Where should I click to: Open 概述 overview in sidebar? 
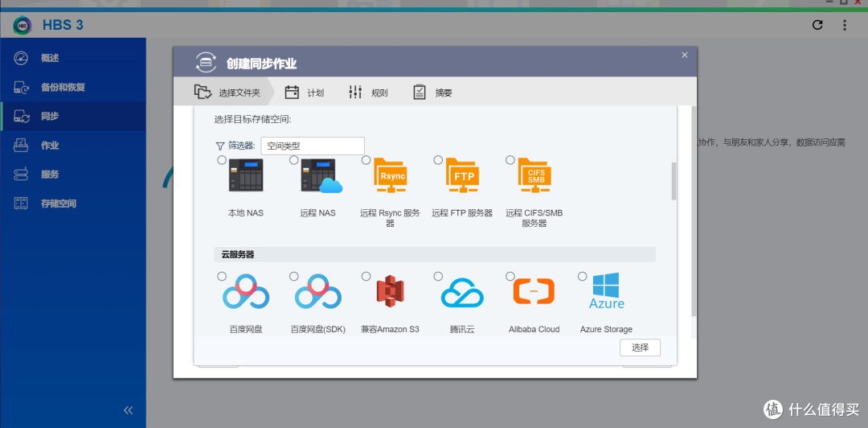73,58
